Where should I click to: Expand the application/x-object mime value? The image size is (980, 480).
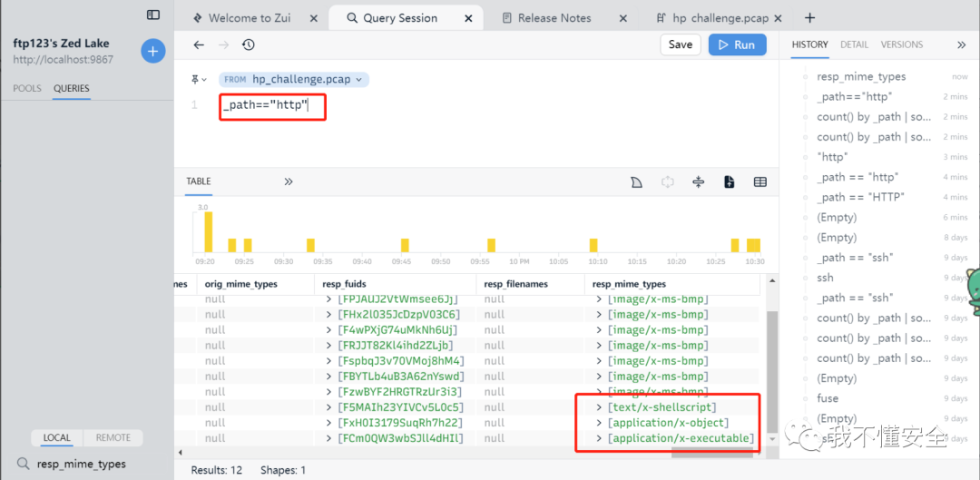(600, 423)
